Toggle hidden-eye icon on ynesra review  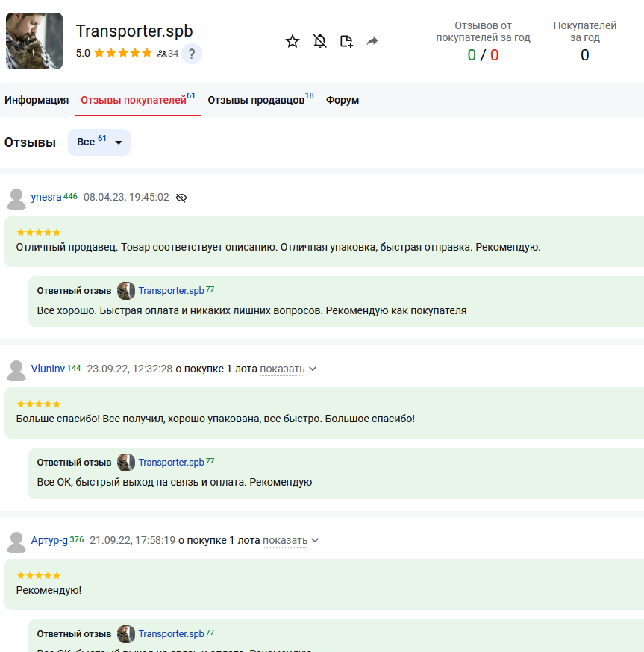181,198
